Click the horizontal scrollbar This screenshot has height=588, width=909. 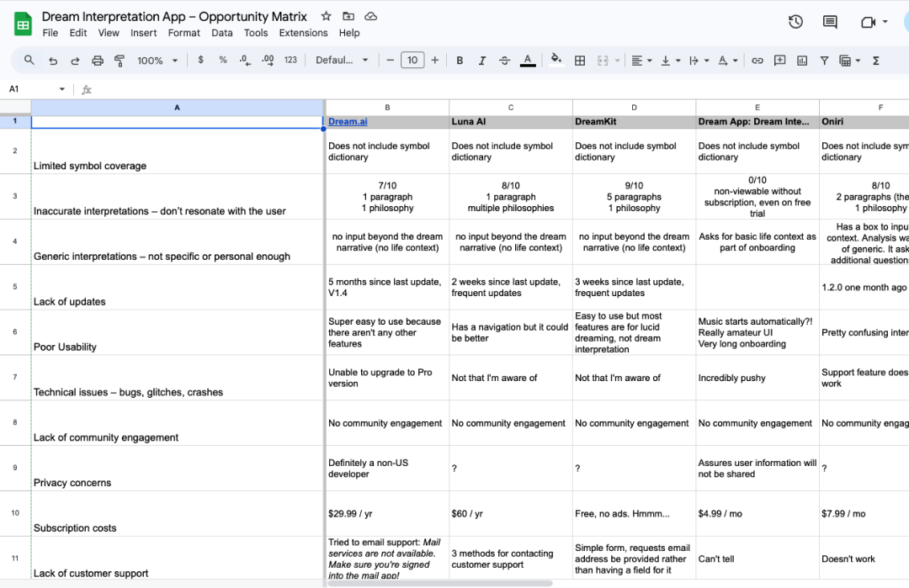(440, 583)
